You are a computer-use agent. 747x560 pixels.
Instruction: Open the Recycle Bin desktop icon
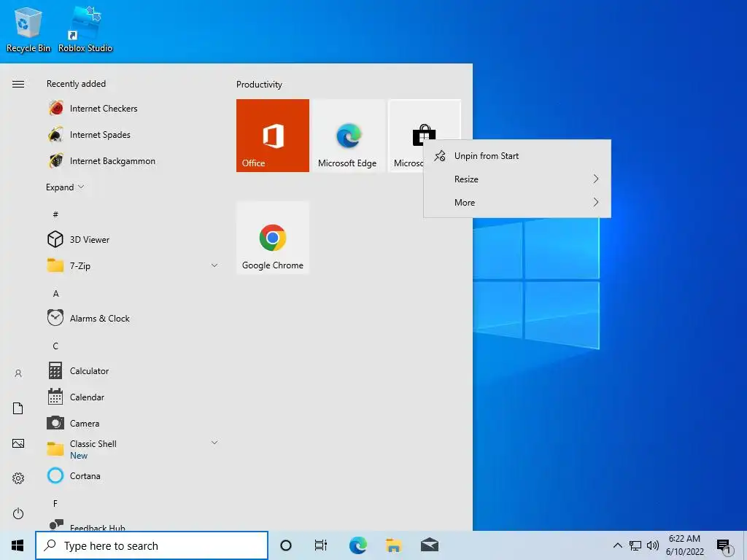28,29
